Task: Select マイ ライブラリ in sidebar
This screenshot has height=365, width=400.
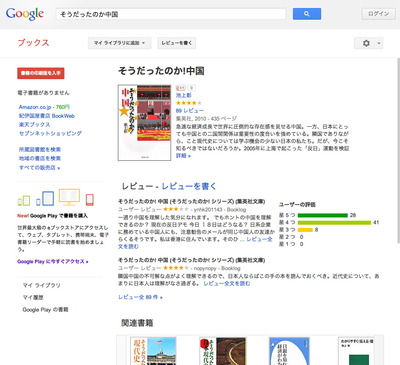Action: 41,285
